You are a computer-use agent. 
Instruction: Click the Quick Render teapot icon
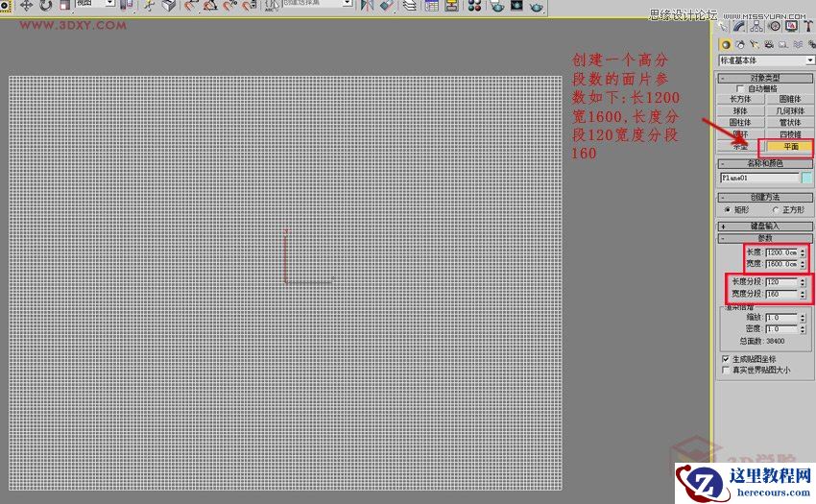click(x=536, y=5)
